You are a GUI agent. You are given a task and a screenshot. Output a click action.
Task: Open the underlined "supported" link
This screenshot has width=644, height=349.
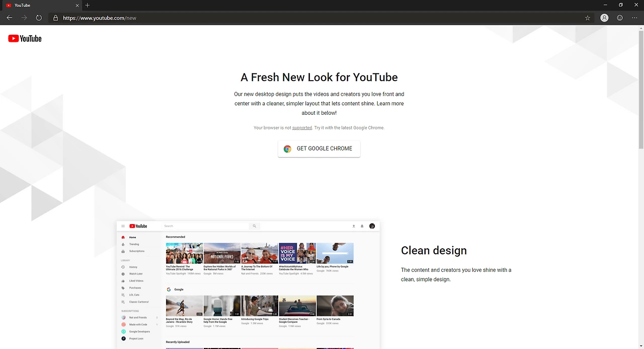tap(302, 128)
